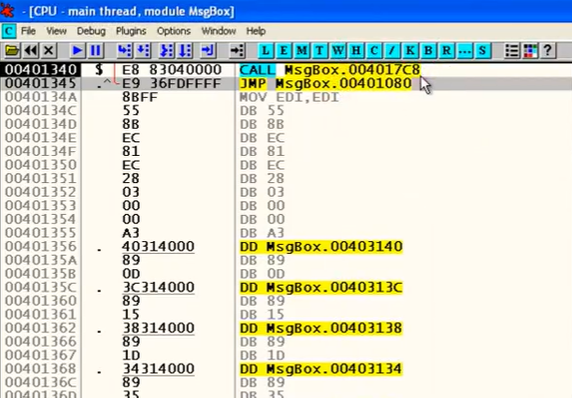Open the Help menu
The width and height of the screenshot is (572, 398).
(256, 31)
